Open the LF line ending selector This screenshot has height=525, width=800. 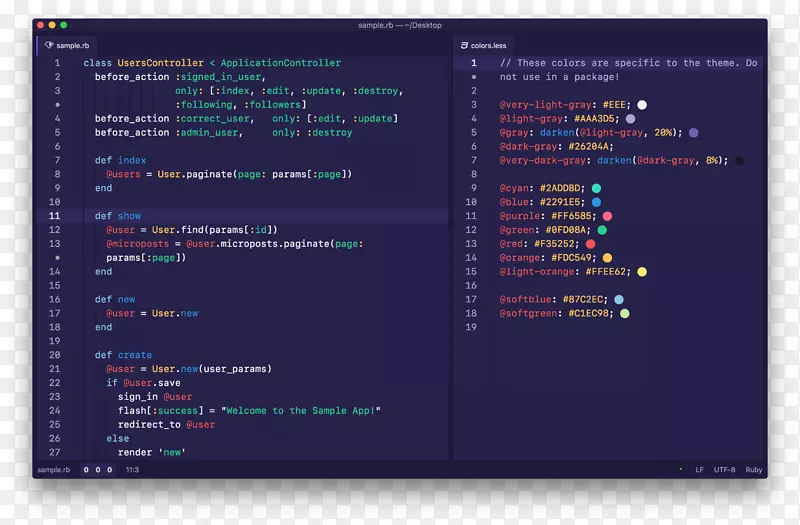(700, 469)
